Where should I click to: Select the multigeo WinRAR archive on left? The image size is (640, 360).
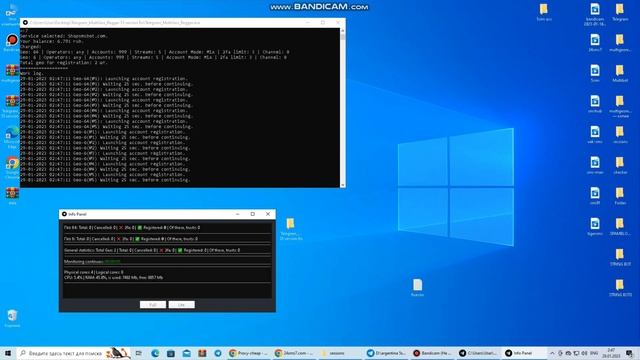coord(11,73)
